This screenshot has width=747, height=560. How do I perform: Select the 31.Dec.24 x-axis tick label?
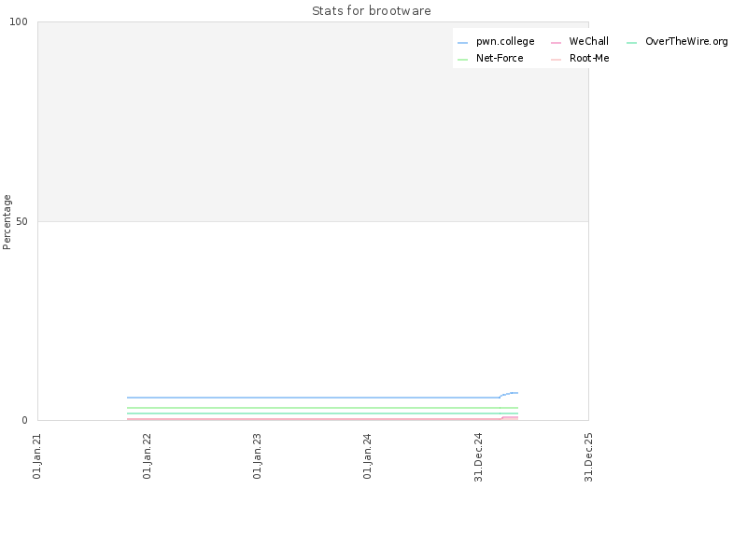tap(478, 457)
